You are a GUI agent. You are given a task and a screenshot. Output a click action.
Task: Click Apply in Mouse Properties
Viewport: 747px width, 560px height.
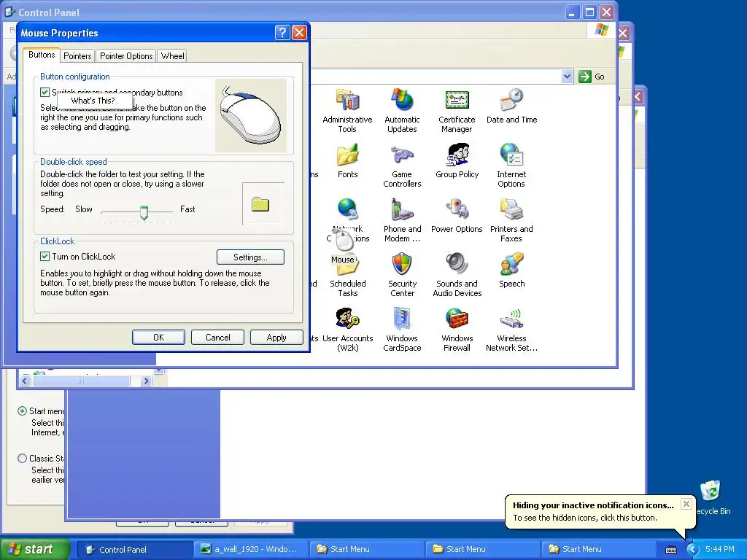click(x=276, y=337)
